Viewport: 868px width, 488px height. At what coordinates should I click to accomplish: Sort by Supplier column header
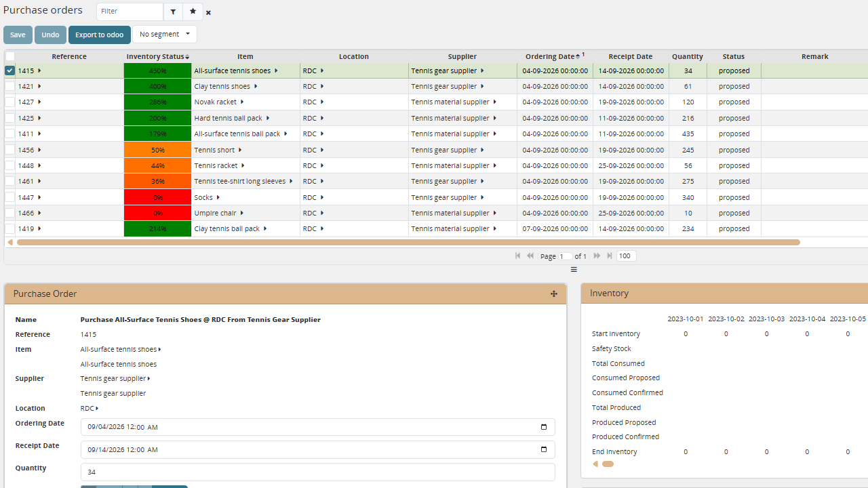tap(462, 56)
